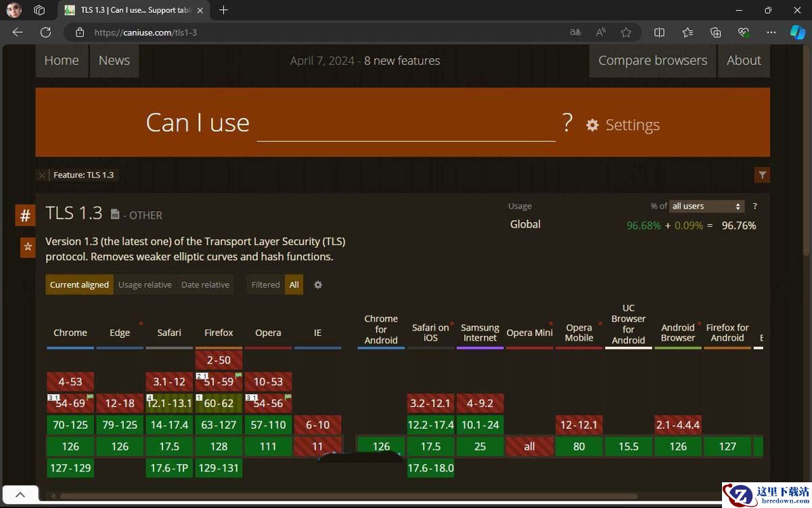Click the Samsung Internet column header
The height and width of the screenshot is (508, 812).
(480, 333)
